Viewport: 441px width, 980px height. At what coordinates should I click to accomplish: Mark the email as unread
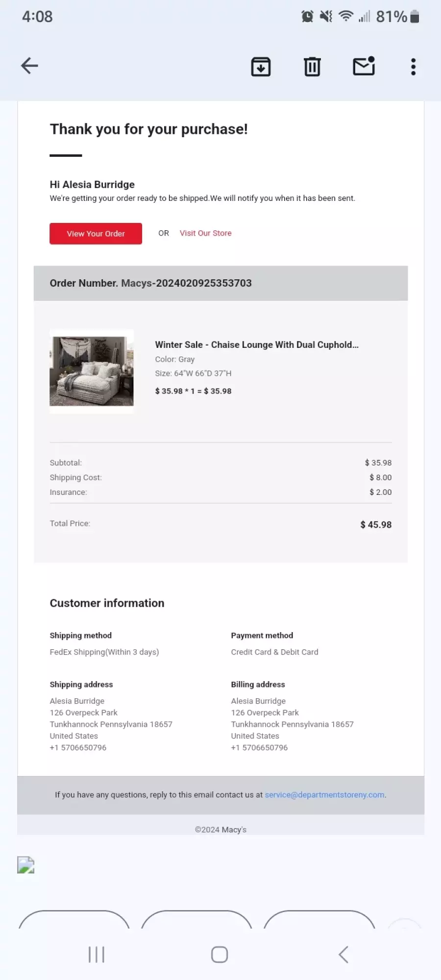(x=364, y=66)
